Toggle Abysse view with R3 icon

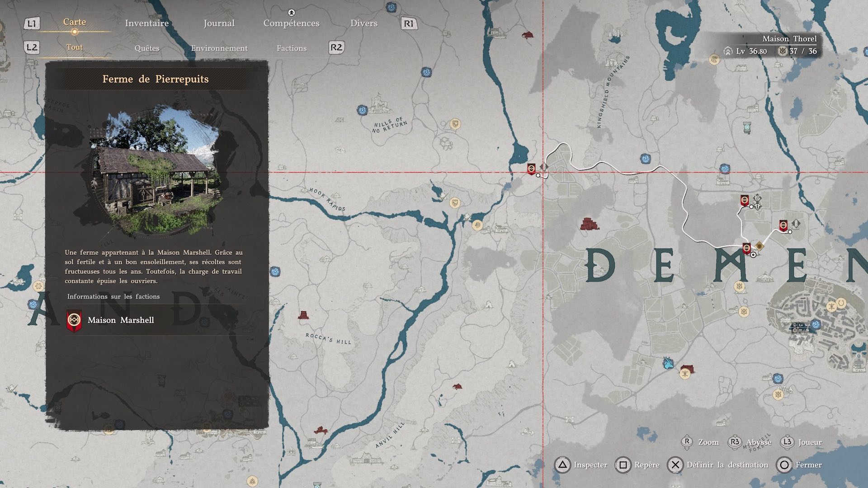click(735, 442)
